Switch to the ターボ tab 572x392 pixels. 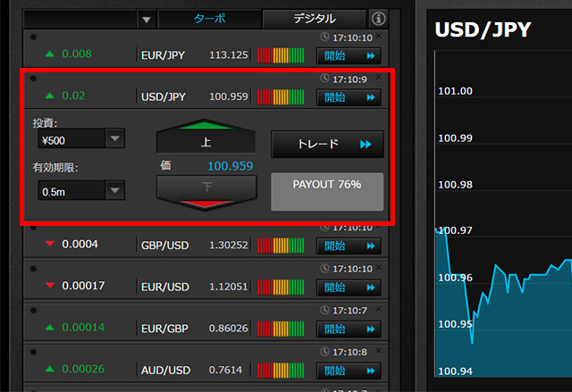click(210, 19)
